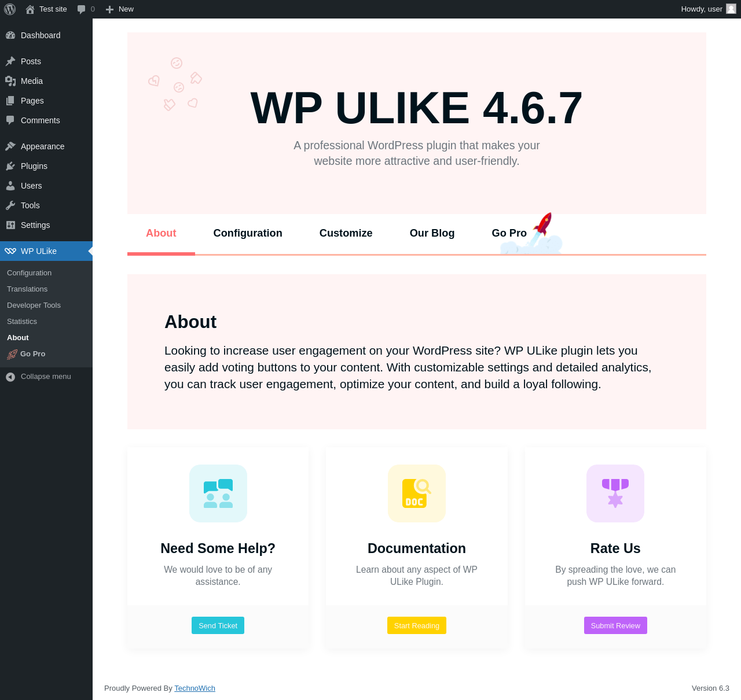Click the Comments speech bubble icon in sidebar
Image resolution: width=741 pixels, height=700 pixels.
10,120
